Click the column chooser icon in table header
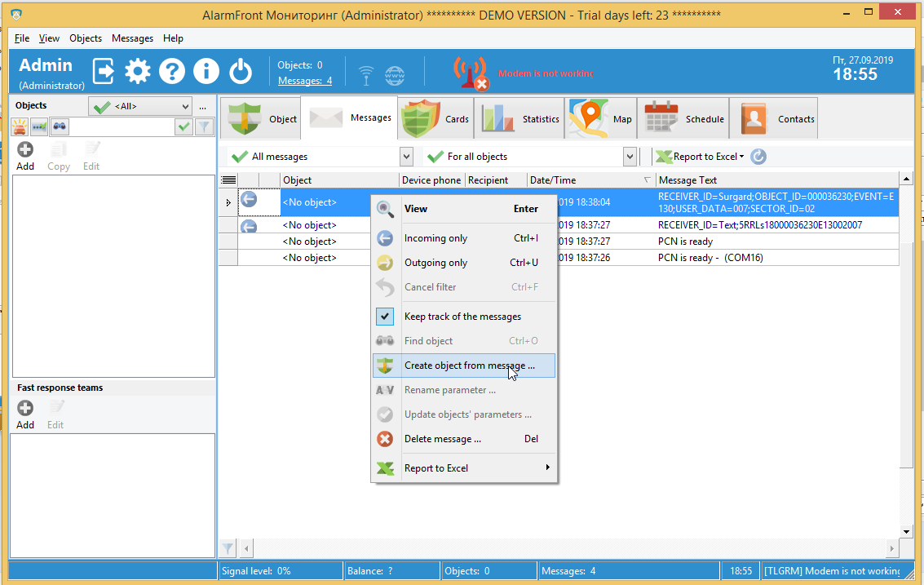924x585 pixels. (228, 179)
